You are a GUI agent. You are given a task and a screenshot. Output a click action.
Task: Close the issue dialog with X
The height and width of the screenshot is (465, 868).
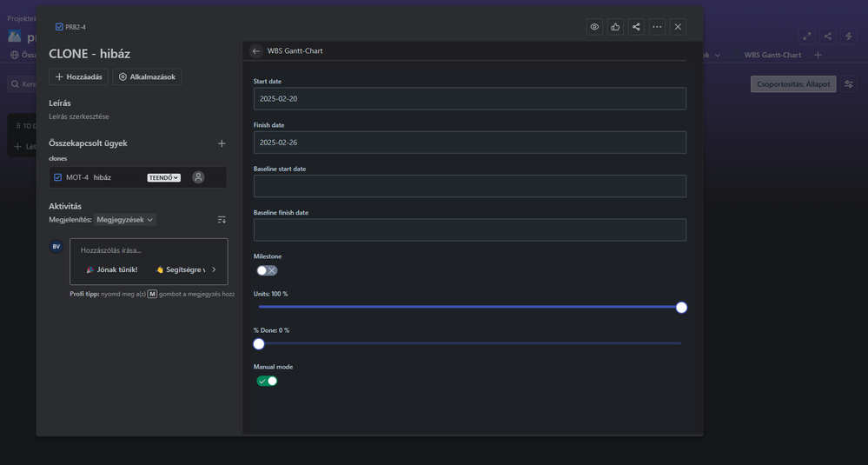[678, 27]
